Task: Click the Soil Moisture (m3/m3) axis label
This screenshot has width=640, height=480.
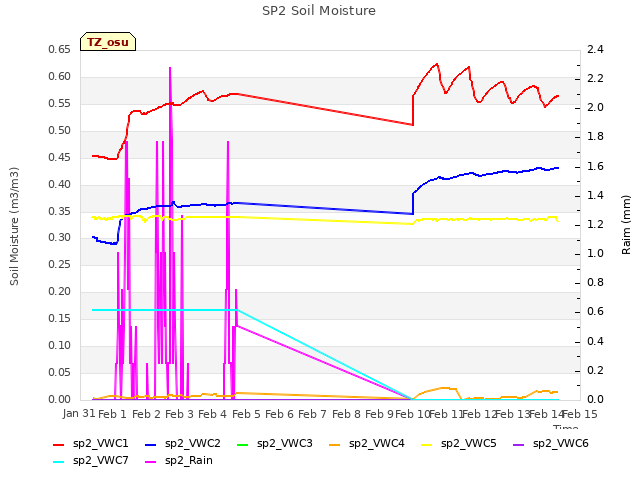Action: 14,226
